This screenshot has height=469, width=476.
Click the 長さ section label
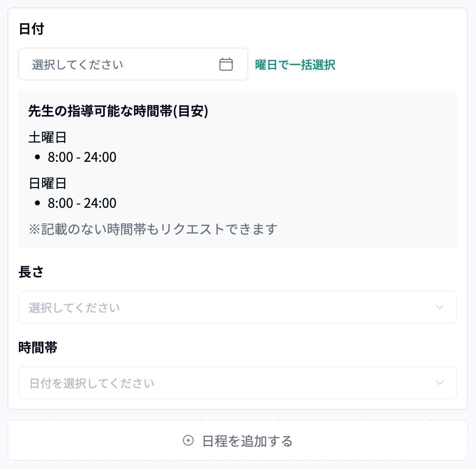[31, 272]
